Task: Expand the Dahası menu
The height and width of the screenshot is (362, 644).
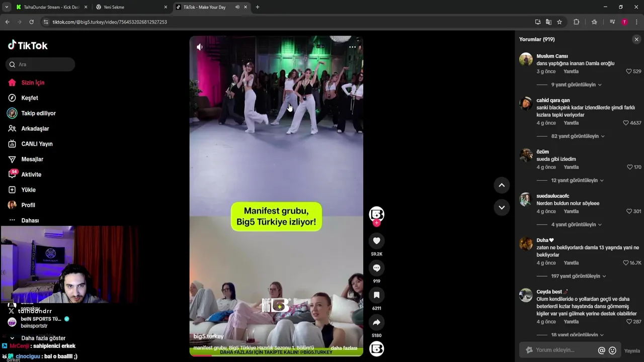Action: (30, 220)
